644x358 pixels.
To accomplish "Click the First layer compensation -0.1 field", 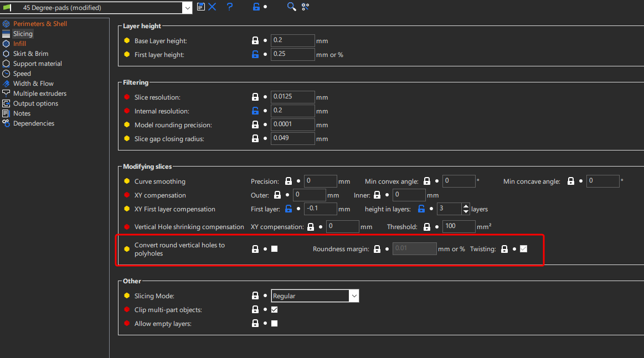I will (x=321, y=209).
